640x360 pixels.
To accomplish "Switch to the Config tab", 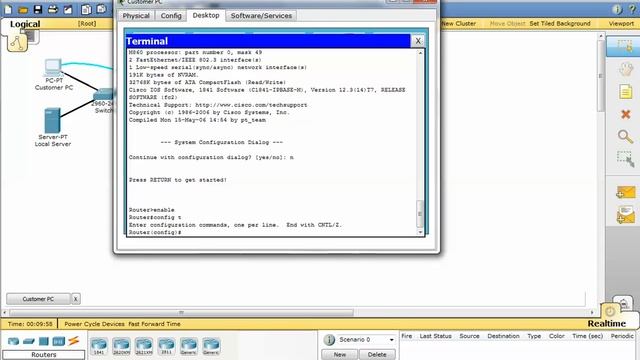I will [x=171, y=16].
